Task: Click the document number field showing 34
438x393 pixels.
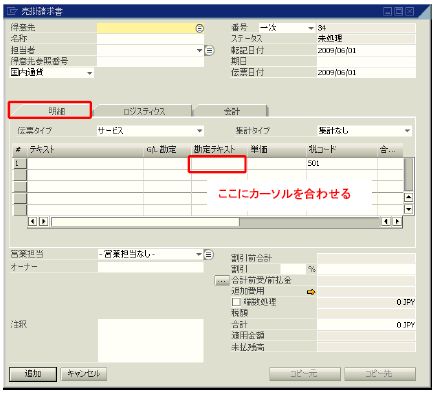Action: (x=366, y=28)
